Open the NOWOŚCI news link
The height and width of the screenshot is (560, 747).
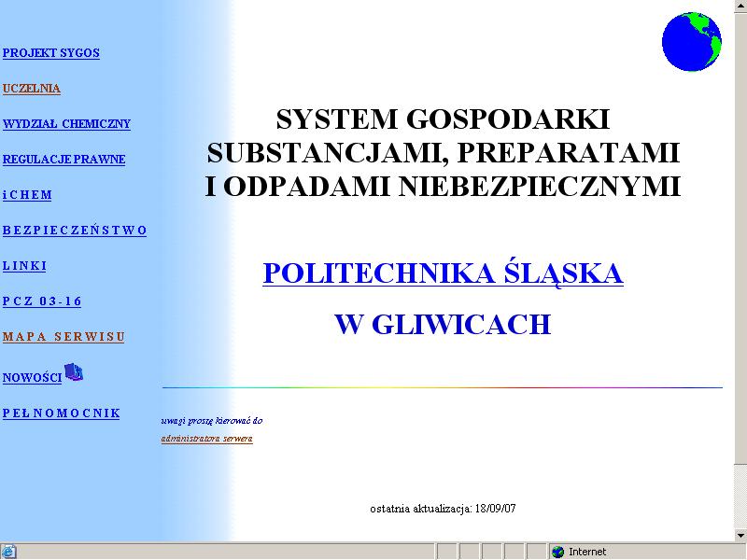pyautogui.click(x=32, y=378)
